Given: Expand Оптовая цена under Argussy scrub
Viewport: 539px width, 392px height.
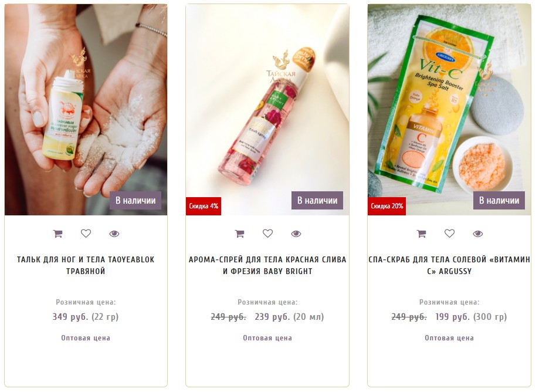Looking at the screenshot, I should 449,338.
